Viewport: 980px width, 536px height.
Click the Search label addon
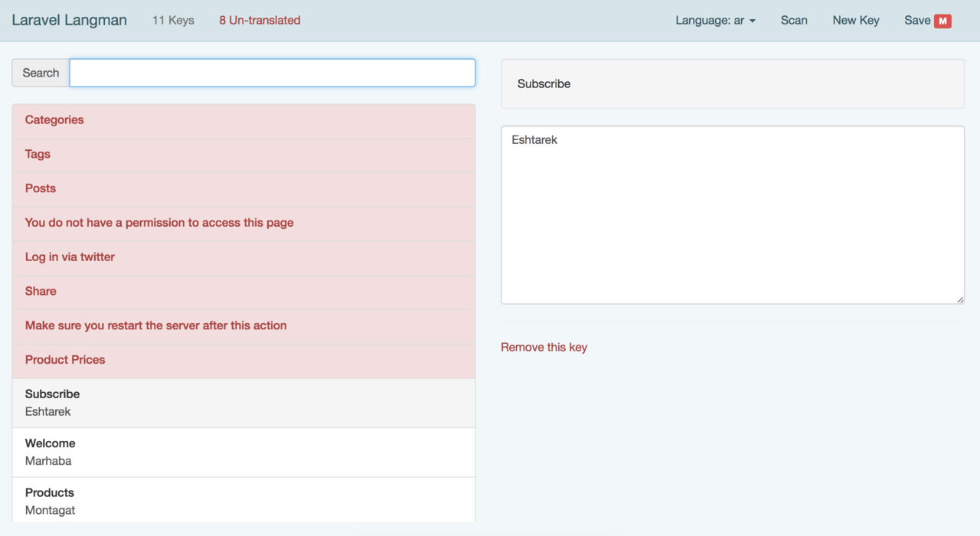click(41, 73)
